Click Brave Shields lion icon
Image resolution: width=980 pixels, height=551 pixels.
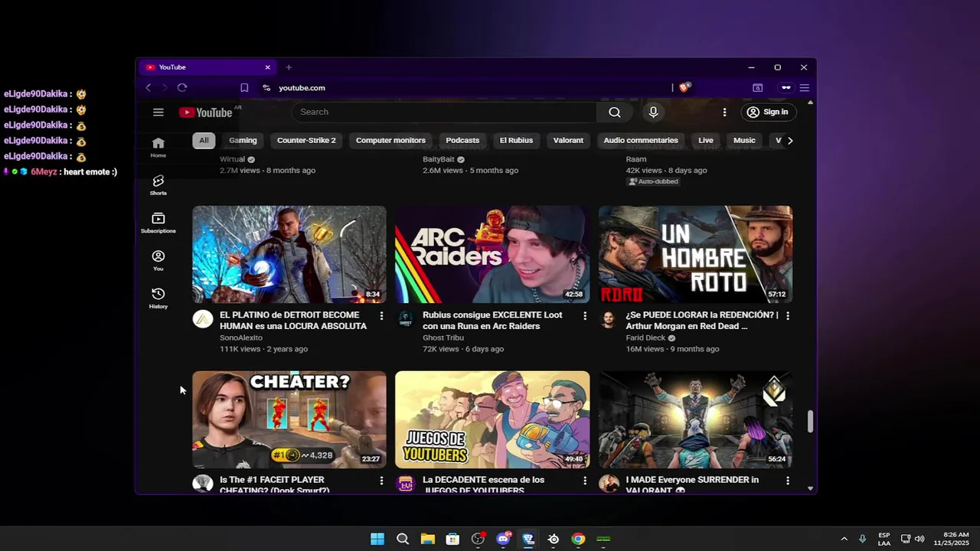684,88
